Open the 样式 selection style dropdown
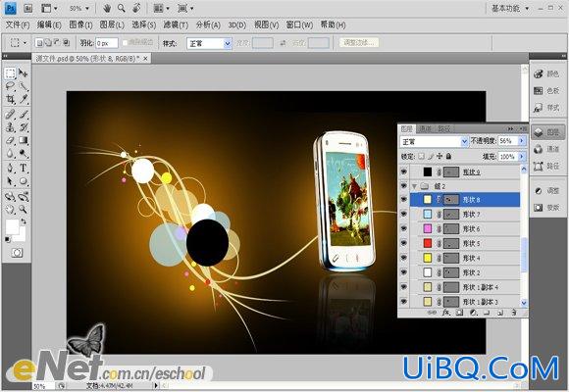Viewport: 569px width, 392px height. coord(209,43)
